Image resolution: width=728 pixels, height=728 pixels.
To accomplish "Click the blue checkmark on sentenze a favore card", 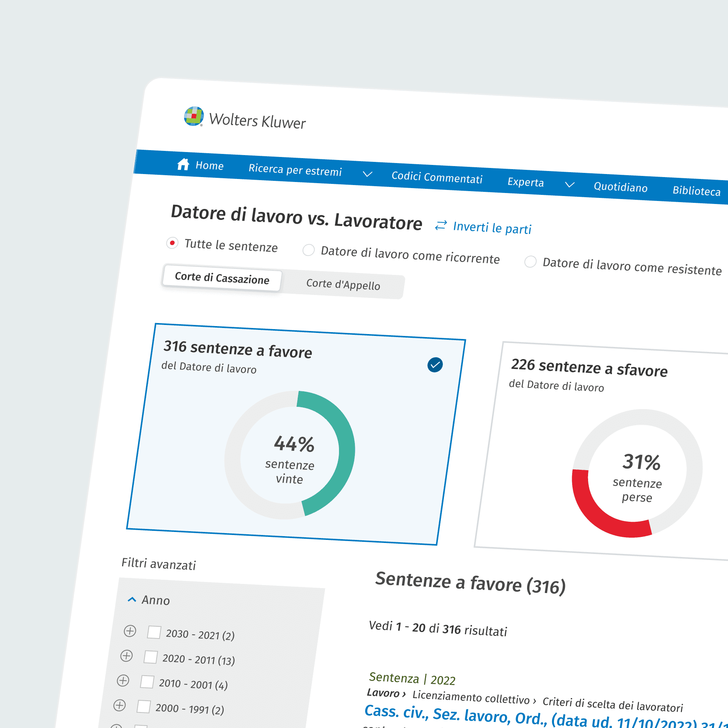I will 435,365.
